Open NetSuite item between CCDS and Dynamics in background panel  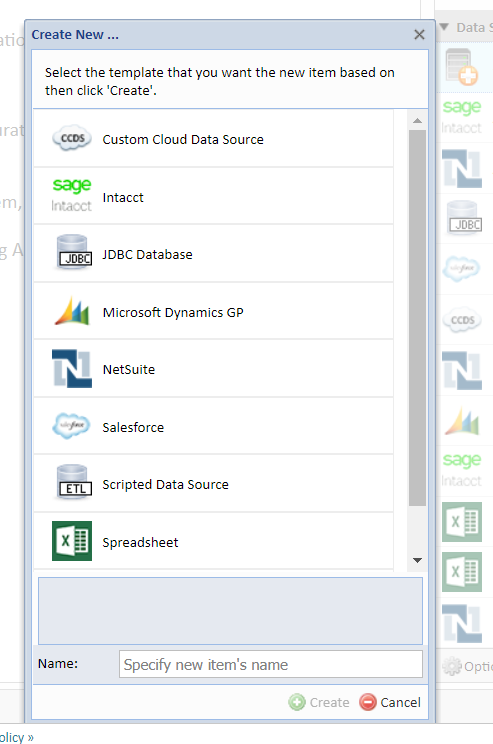(x=462, y=371)
